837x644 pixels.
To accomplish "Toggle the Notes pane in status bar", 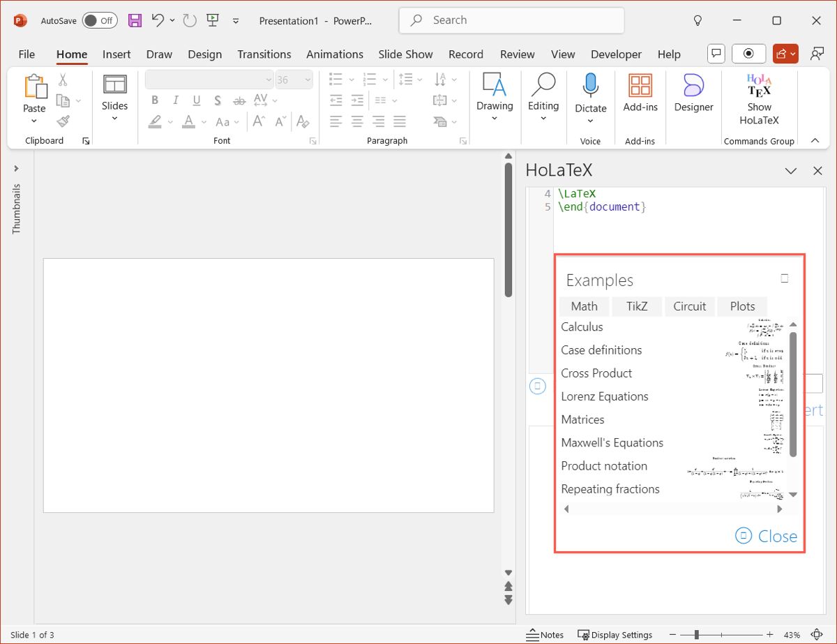I will click(545, 635).
